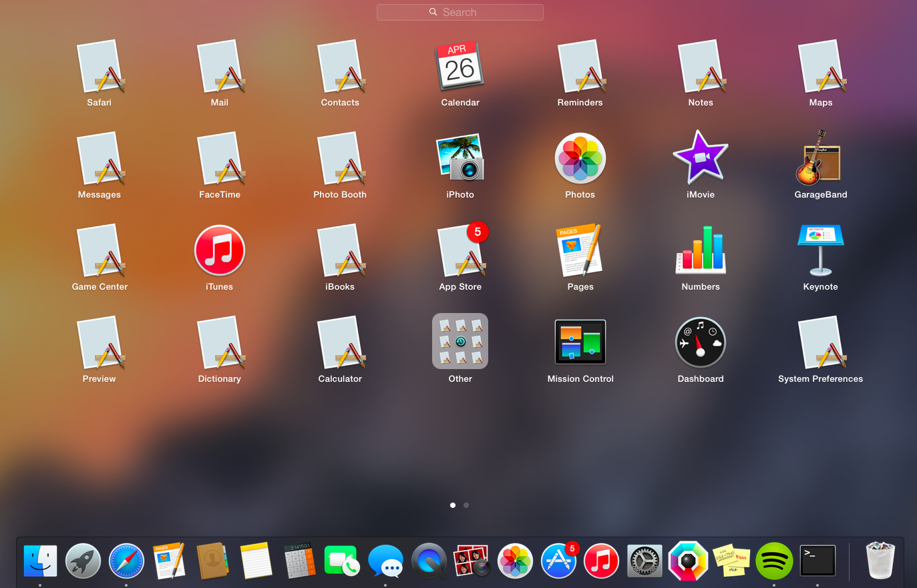Launch the Dictionary app
Image resolution: width=917 pixels, height=588 pixels.
coord(220,343)
